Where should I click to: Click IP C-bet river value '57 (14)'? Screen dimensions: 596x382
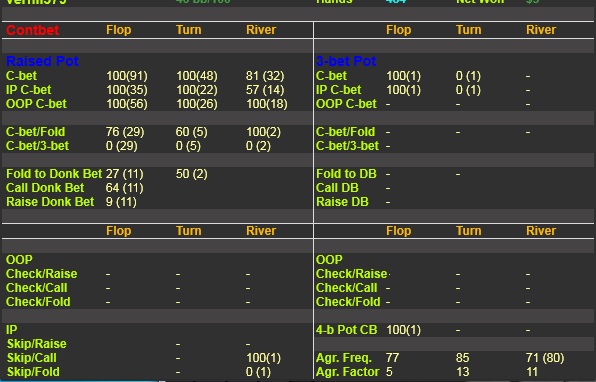click(265, 90)
